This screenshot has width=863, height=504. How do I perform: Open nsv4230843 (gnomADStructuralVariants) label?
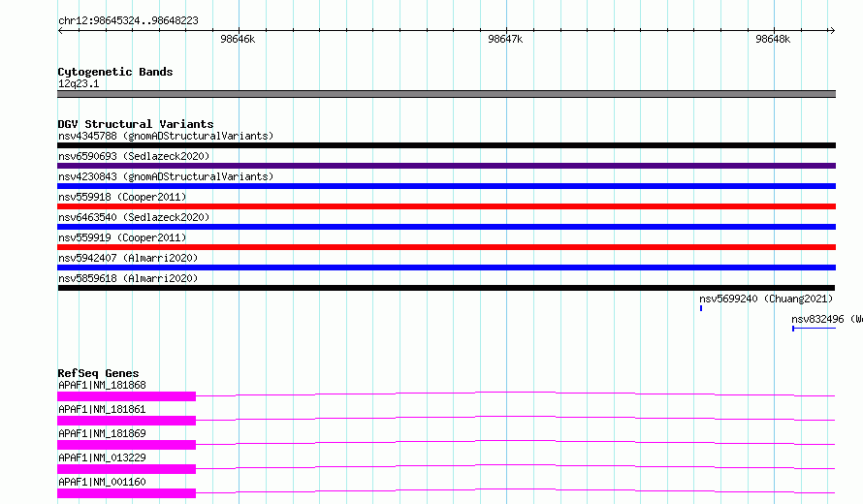tap(166, 176)
